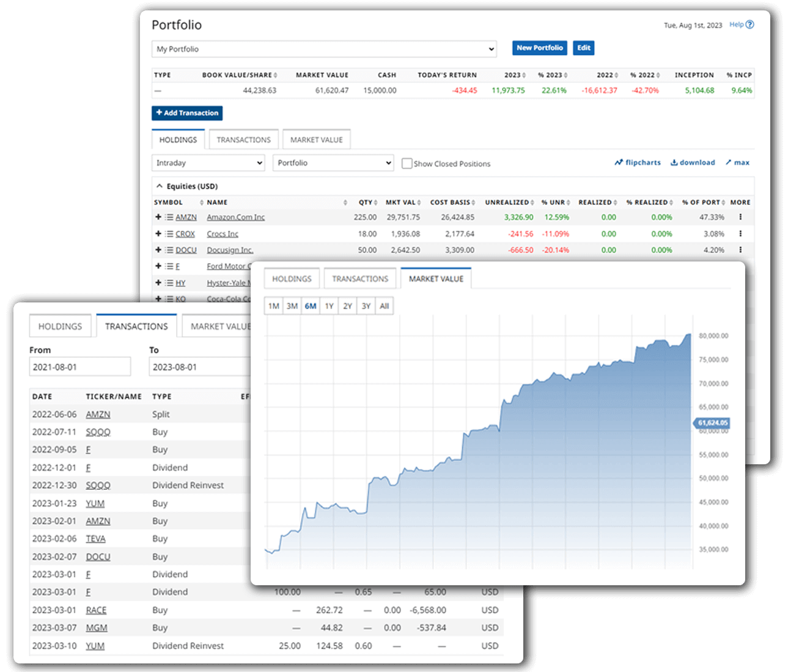
Task: Open the Intraday dropdown
Action: tap(208, 163)
